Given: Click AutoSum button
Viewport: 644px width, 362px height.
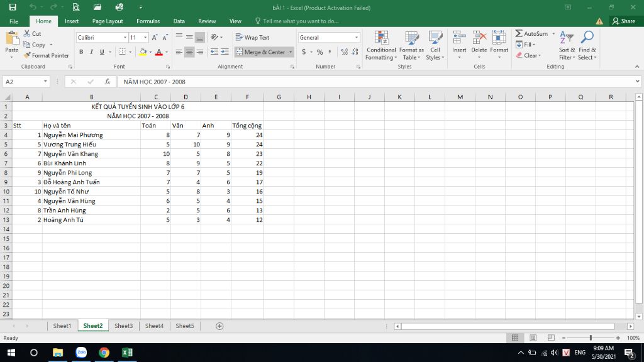Looking at the screenshot, I should [532, 34].
